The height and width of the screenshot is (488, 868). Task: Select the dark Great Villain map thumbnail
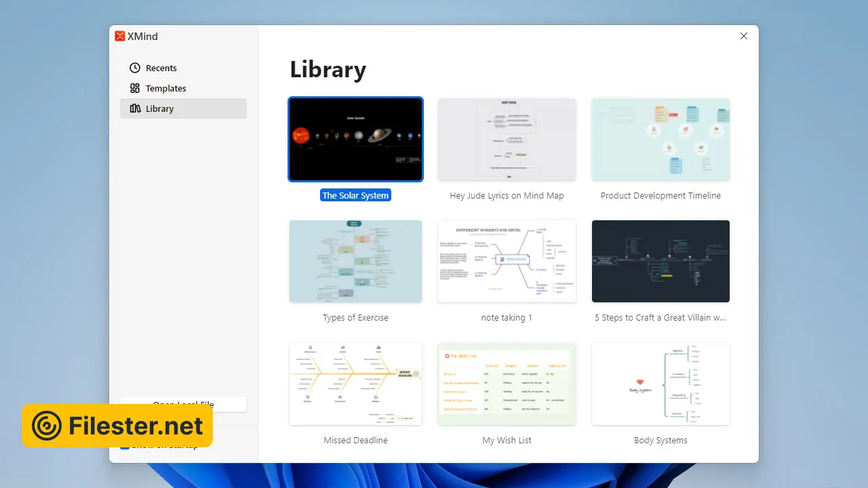[660, 261]
